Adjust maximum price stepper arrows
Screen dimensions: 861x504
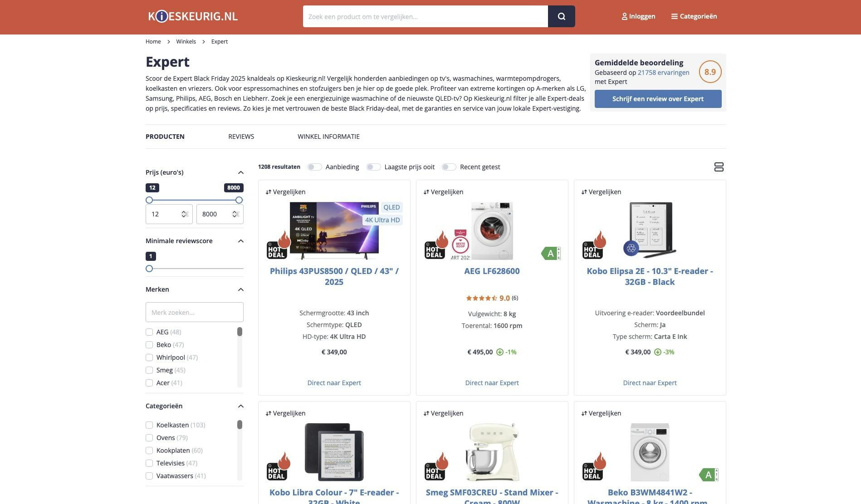click(x=235, y=214)
